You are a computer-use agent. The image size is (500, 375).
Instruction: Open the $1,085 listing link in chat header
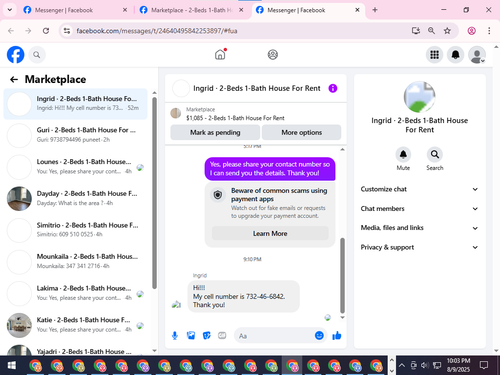[x=235, y=118]
